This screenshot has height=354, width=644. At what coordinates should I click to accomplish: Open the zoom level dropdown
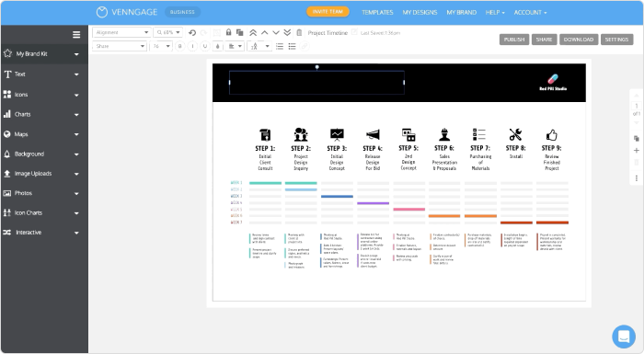tap(167, 32)
